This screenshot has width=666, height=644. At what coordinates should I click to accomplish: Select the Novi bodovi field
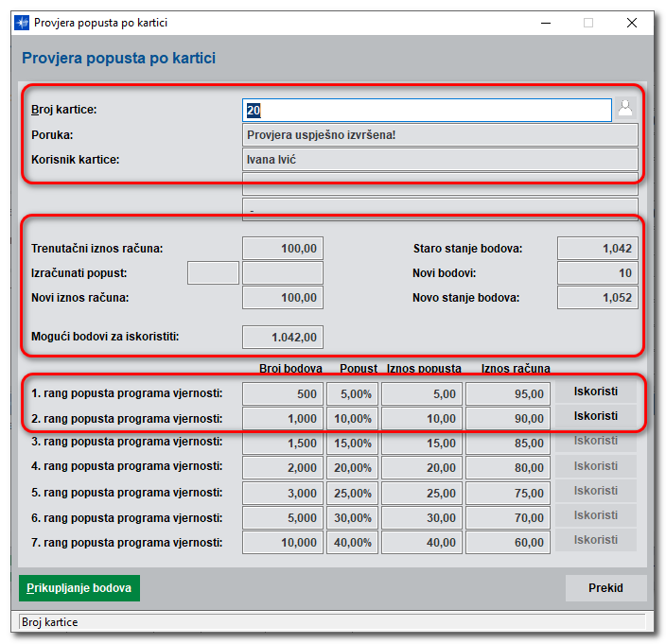click(597, 273)
